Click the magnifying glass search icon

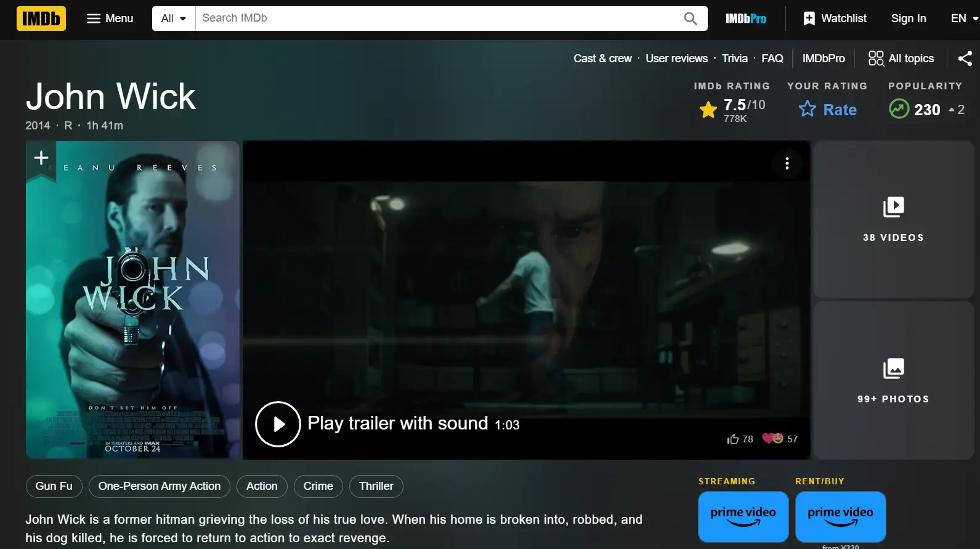(690, 18)
